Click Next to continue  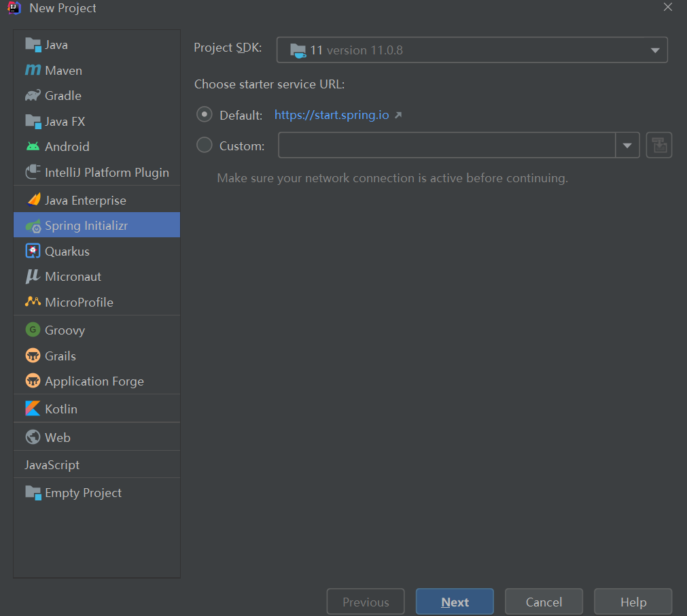coord(455,602)
